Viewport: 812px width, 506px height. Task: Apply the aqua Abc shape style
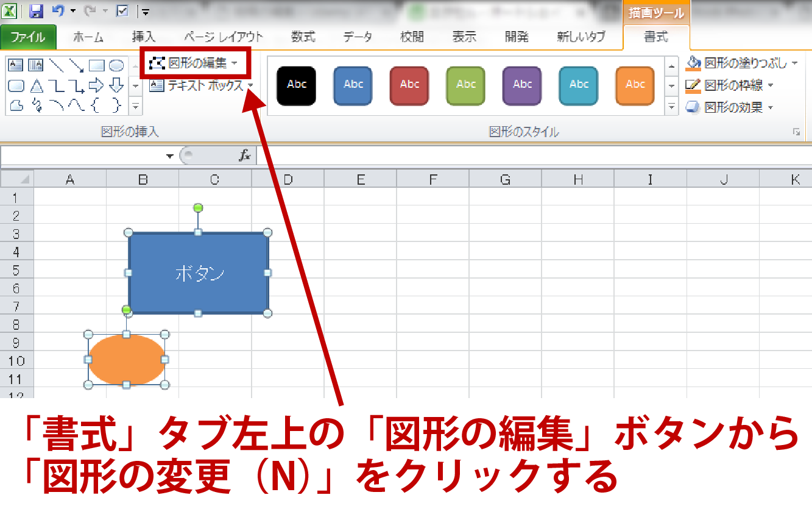tap(579, 85)
